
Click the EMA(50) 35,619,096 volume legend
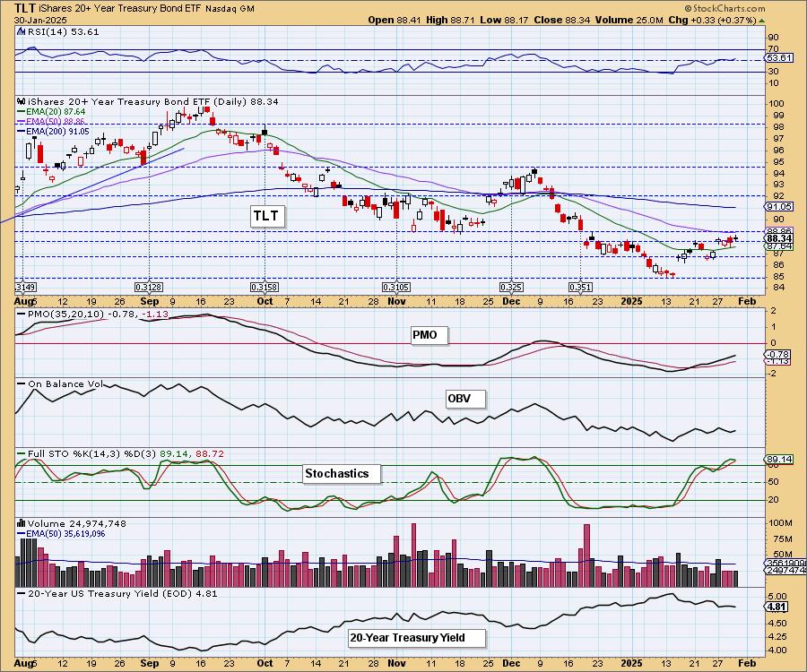61,534
